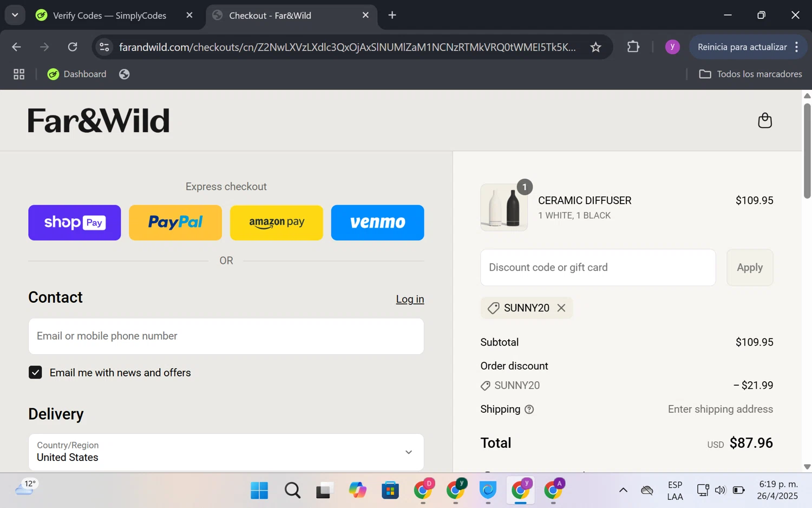The height and width of the screenshot is (508, 812).
Task: Click the Ceramic Diffuser product thumbnail
Action: pyautogui.click(x=504, y=207)
